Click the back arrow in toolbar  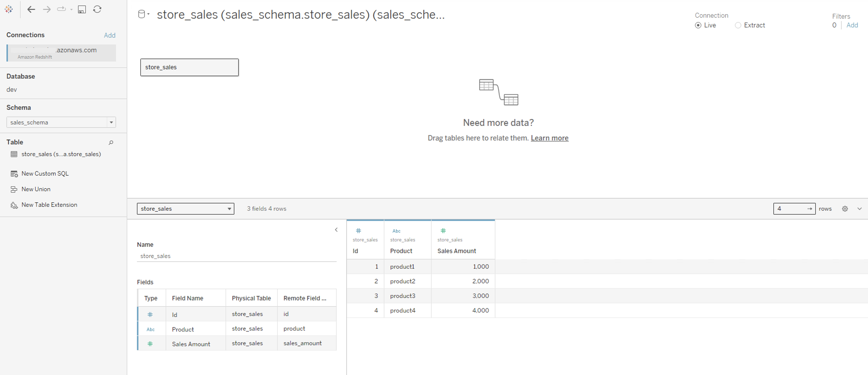[x=31, y=10]
